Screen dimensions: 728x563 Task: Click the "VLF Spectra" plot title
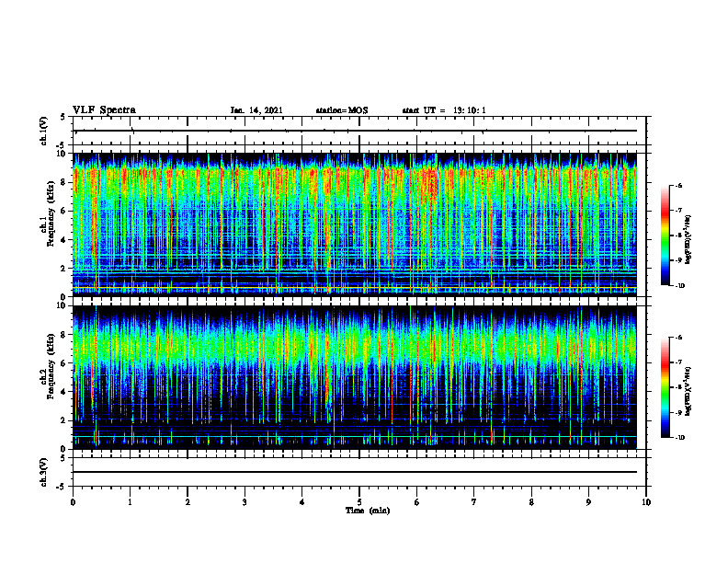[x=104, y=110]
